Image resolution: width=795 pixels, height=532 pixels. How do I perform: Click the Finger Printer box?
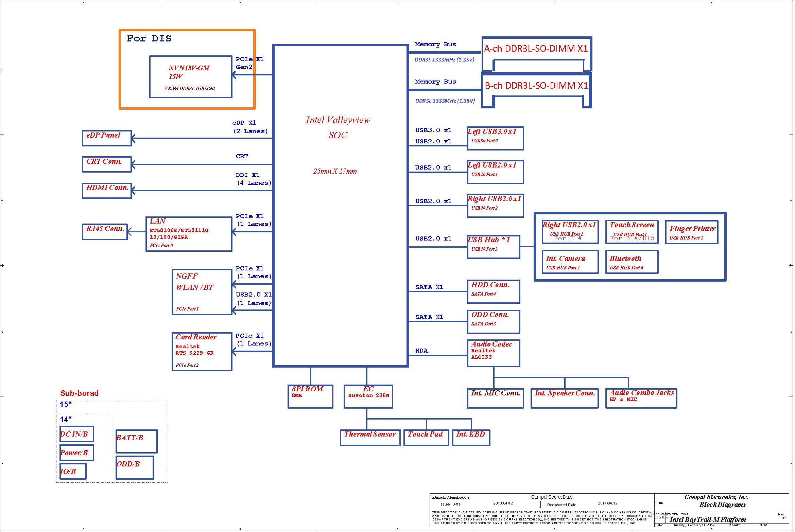coord(692,233)
